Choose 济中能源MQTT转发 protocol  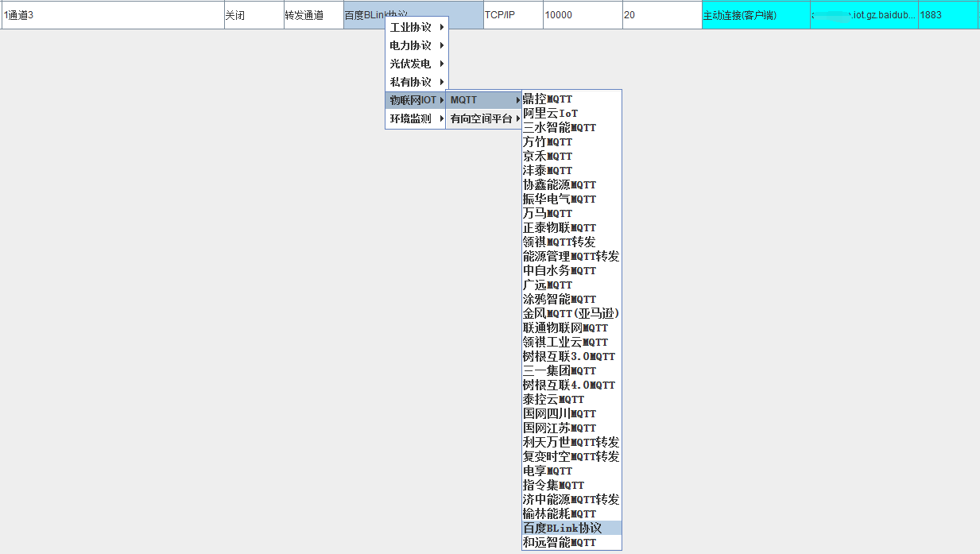tap(571, 499)
